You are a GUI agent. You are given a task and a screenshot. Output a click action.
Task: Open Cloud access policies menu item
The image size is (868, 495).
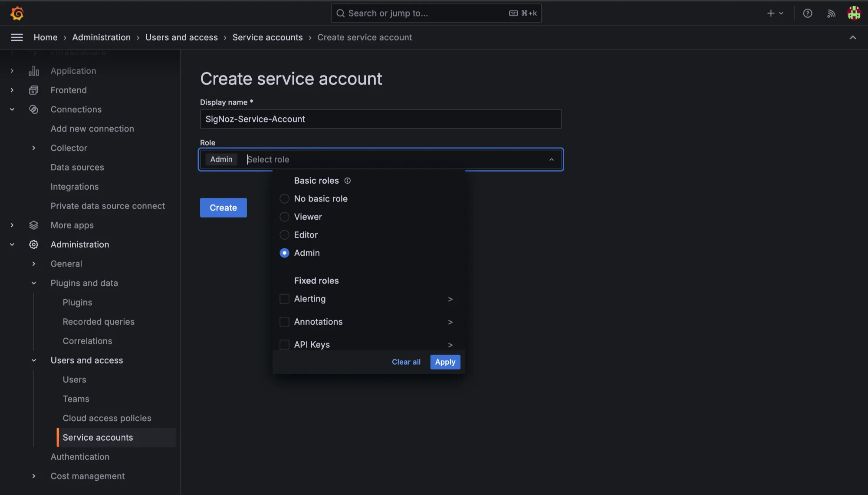pos(107,418)
